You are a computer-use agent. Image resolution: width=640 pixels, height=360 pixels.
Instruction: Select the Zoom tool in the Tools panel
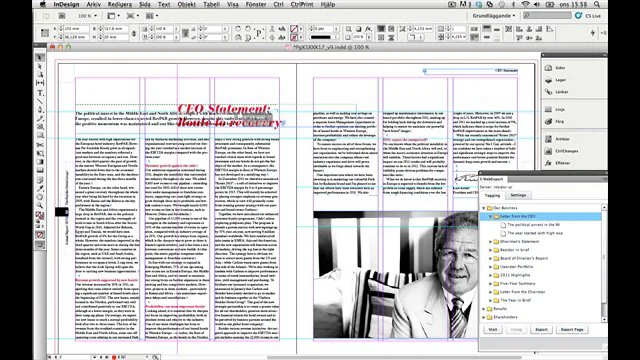point(40,205)
